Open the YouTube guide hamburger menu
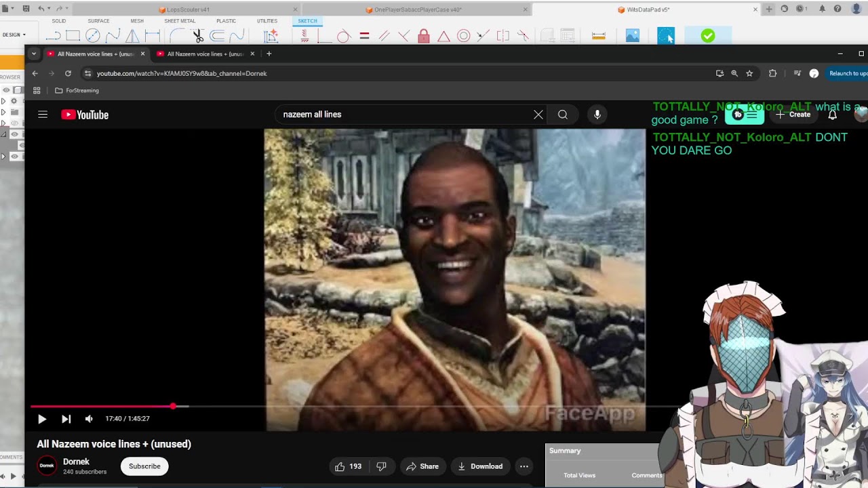868x488 pixels. coord(43,115)
